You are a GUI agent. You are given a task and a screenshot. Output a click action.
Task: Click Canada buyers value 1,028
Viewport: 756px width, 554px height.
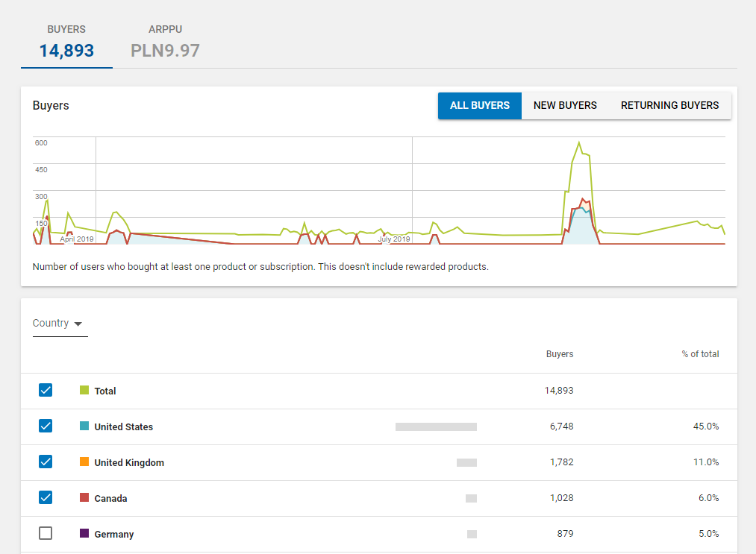[x=562, y=497]
